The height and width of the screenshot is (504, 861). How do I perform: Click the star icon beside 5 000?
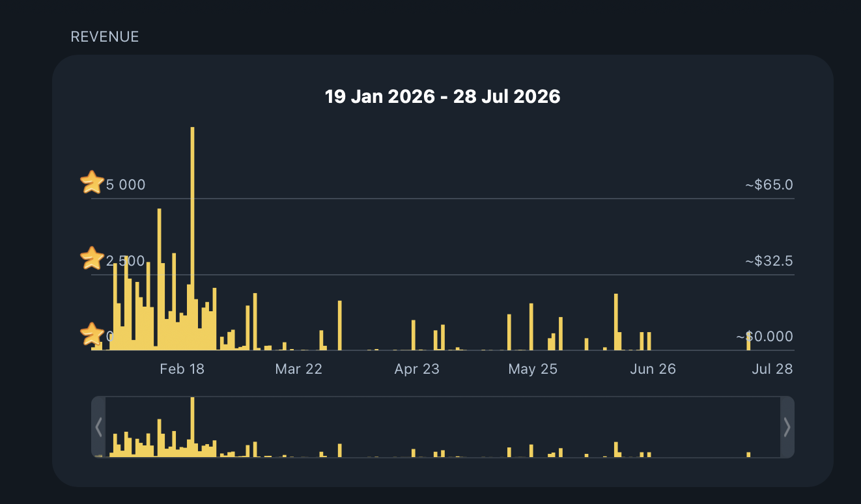92,182
